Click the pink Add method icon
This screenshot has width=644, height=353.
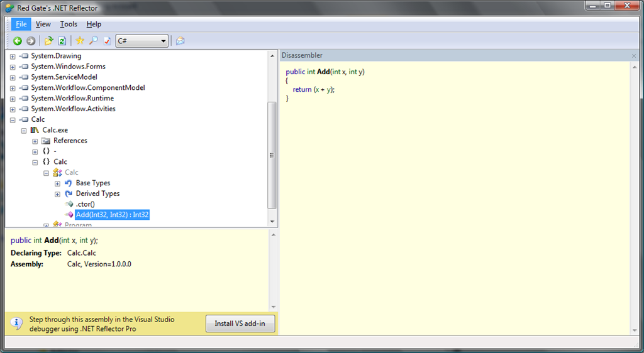coord(69,215)
